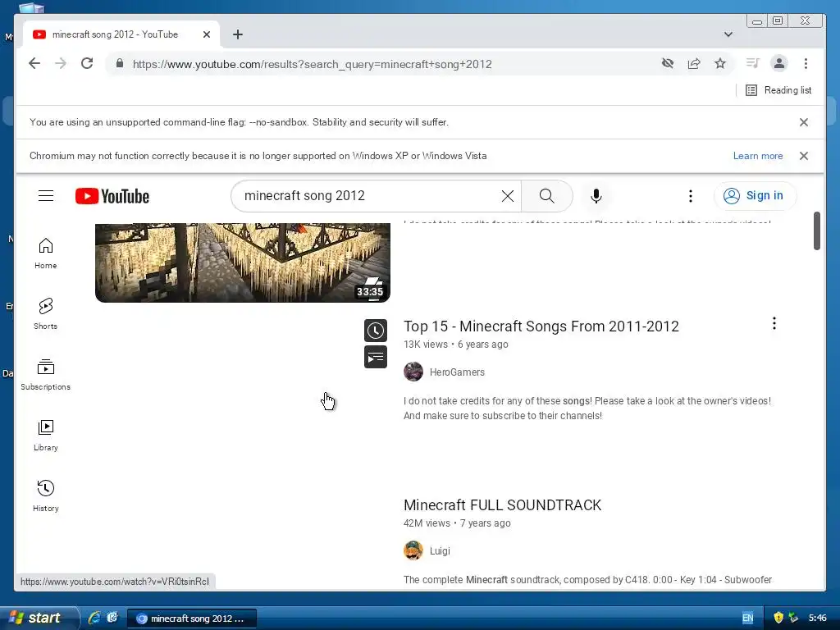840x630 pixels.
Task: Open a new tab with the plus
Action: pos(238,34)
